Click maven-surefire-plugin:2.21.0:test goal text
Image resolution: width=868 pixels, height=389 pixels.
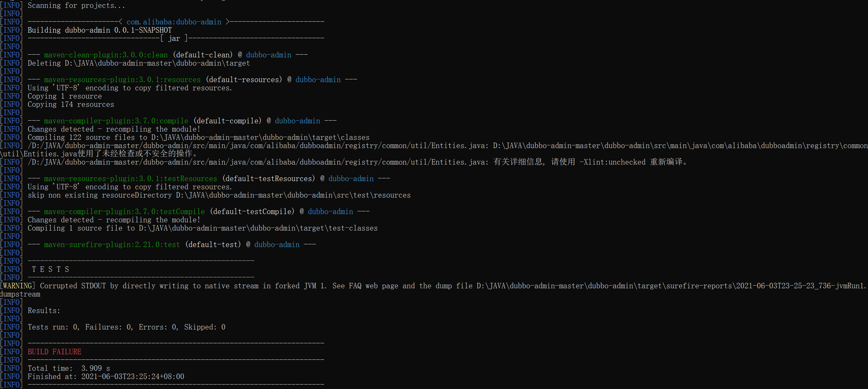click(x=112, y=245)
